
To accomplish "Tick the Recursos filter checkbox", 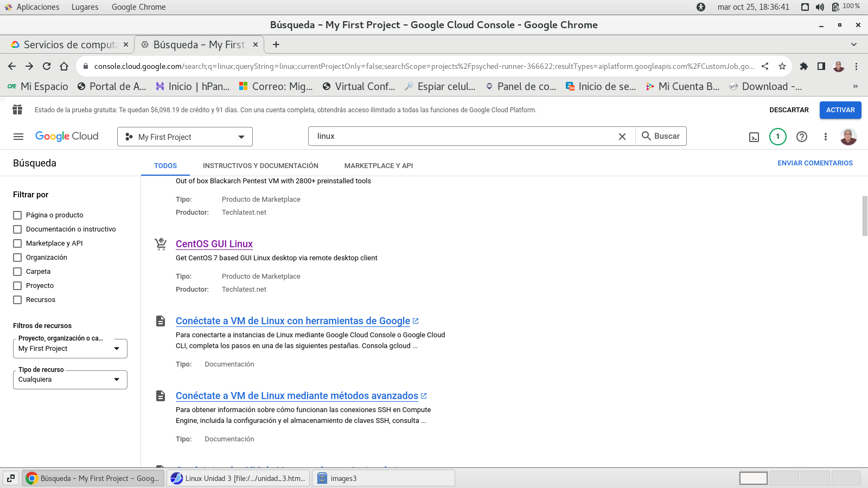I will point(17,300).
